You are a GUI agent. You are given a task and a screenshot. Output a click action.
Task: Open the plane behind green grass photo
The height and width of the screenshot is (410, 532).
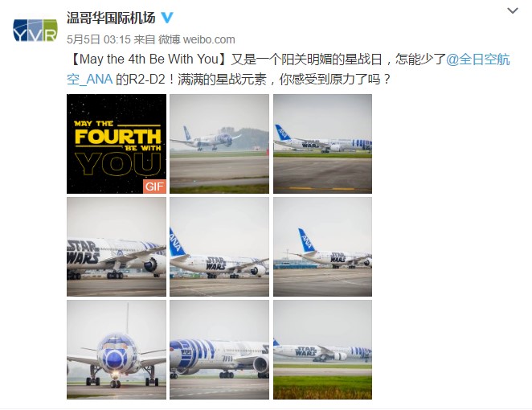[322, 350]
